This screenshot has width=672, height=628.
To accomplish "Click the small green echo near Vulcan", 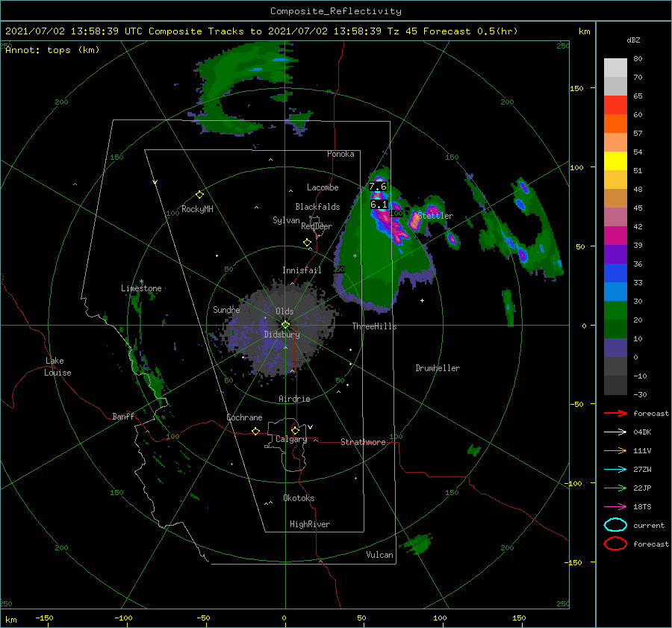I will point(417,544).
